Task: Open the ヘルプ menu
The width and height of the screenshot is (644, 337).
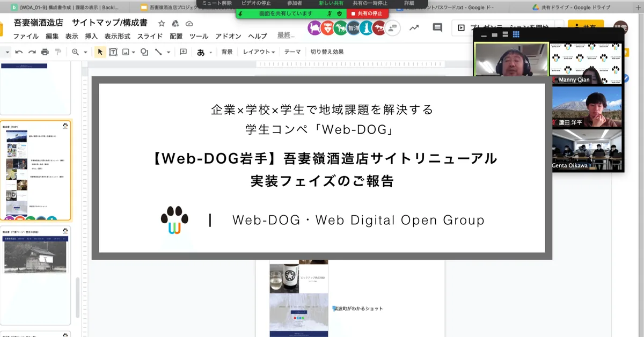Action: tap(258, 36)
